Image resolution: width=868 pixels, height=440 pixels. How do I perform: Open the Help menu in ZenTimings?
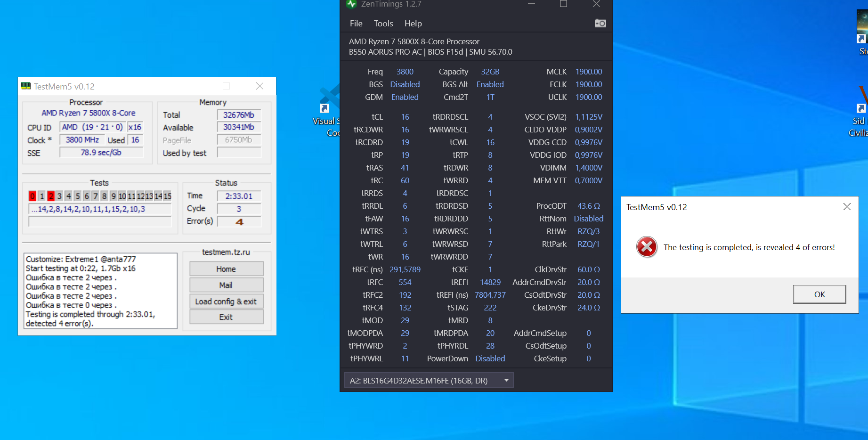coord(413,24)
